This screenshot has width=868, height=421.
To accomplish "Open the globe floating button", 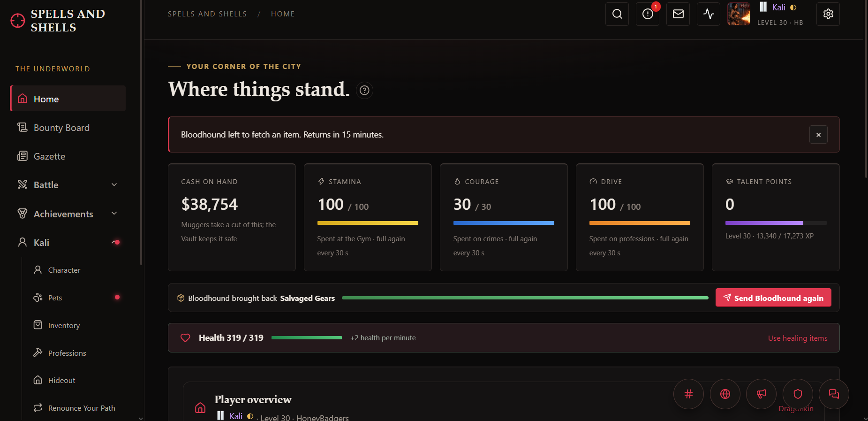I will (x=725, y=394).
